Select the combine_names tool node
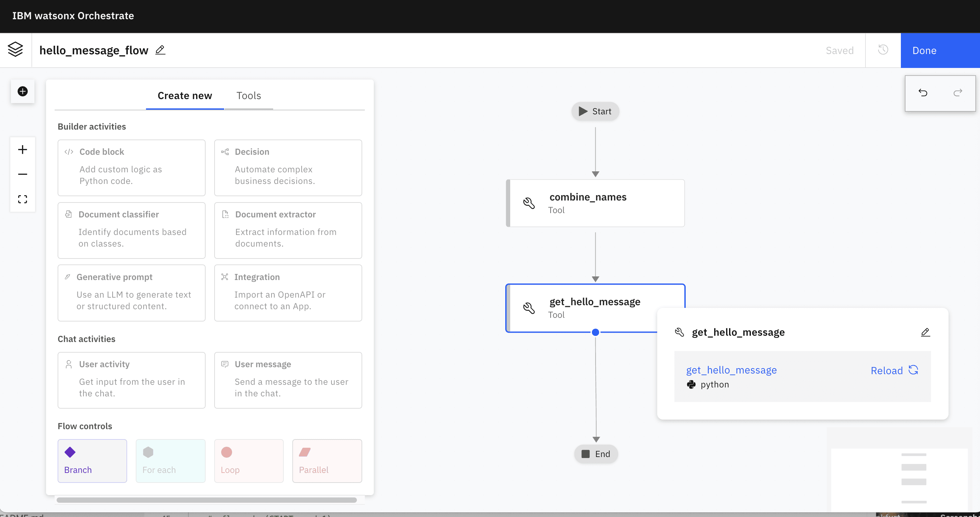The width and height of the screenshot is (980, 517). click(595, 203)
